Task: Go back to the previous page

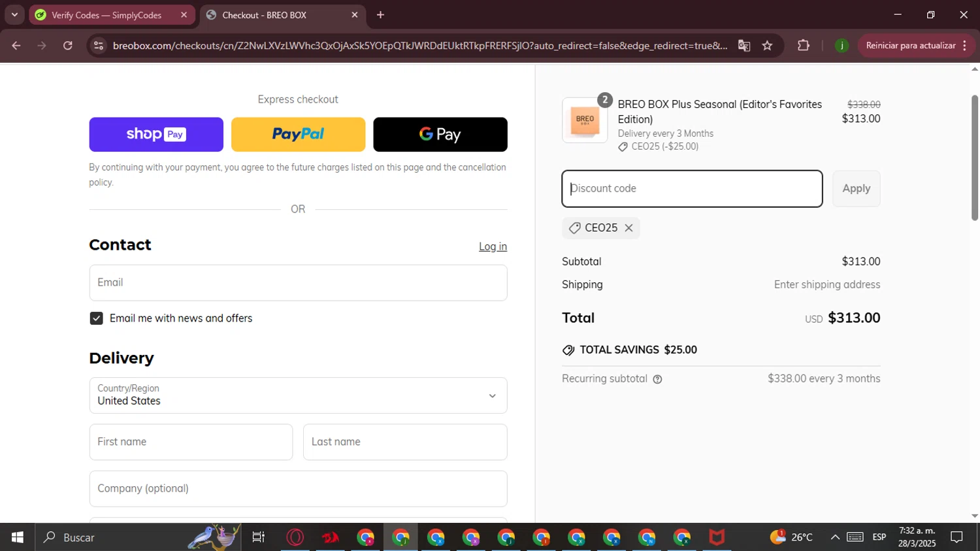Action: tap(16, 46)
